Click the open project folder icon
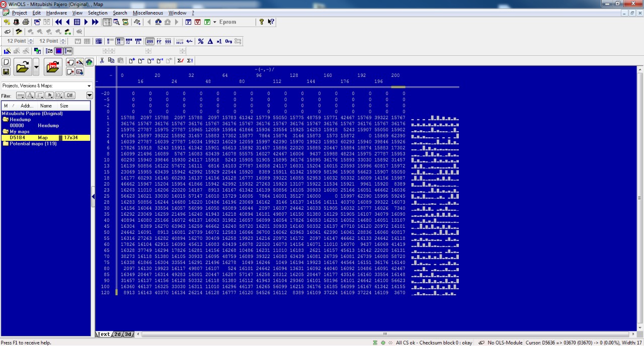The image size is (644, 346). (22, 67)
